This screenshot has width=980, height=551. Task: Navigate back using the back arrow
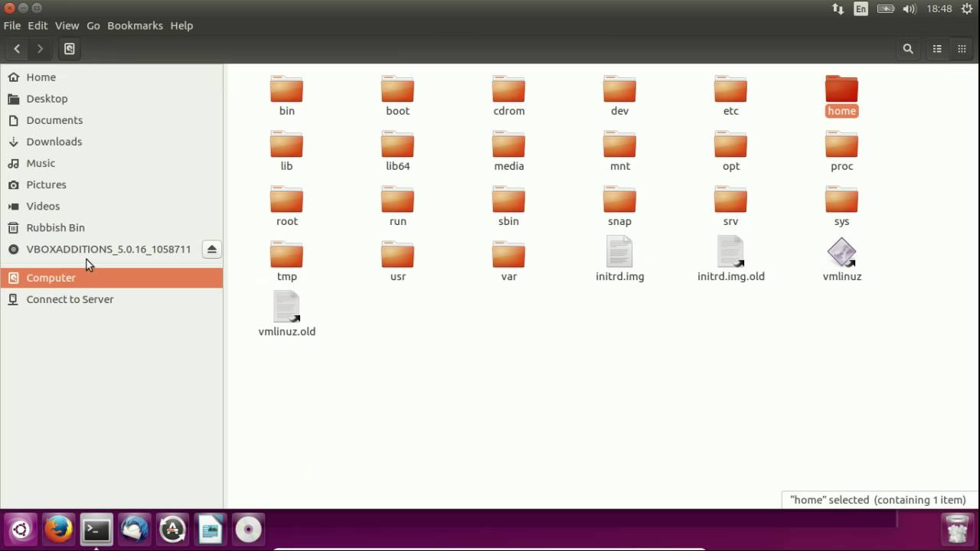coord(17,48)
